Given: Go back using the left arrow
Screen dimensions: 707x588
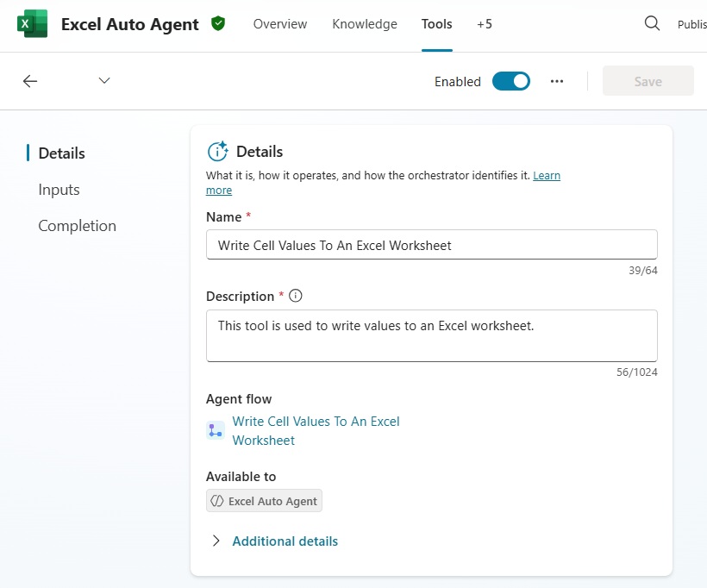Looking at the screenshot, I should point(30,81).
